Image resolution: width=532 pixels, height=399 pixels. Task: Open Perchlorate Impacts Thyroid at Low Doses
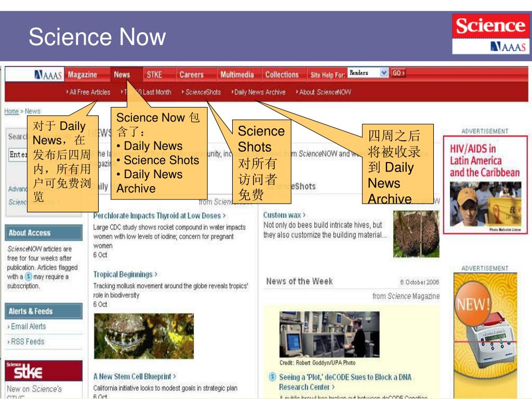pyautogui.click(x=159, y=216)
